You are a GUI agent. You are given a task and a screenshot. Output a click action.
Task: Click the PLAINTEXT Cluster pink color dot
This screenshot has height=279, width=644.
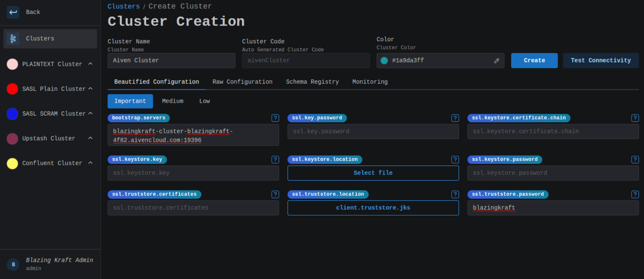12,64
